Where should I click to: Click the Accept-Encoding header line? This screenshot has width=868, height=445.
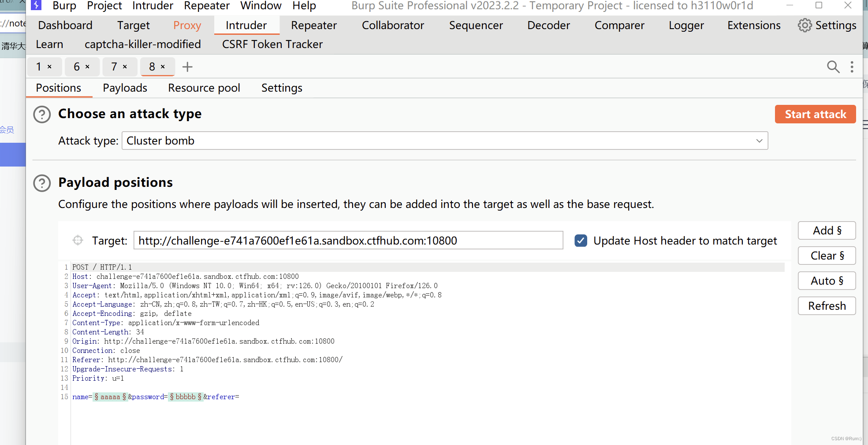click(x=132, y=313)
